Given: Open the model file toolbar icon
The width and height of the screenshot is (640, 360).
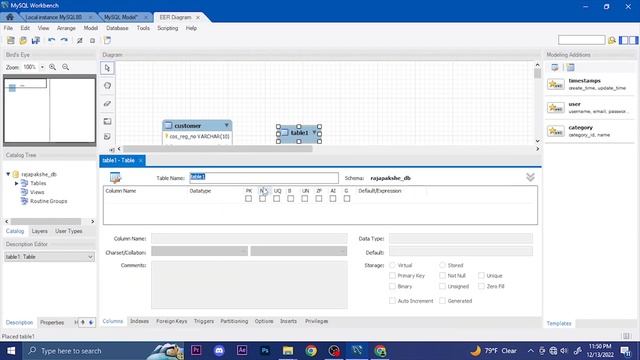Looking at the screenshot, I should (23, 40).
